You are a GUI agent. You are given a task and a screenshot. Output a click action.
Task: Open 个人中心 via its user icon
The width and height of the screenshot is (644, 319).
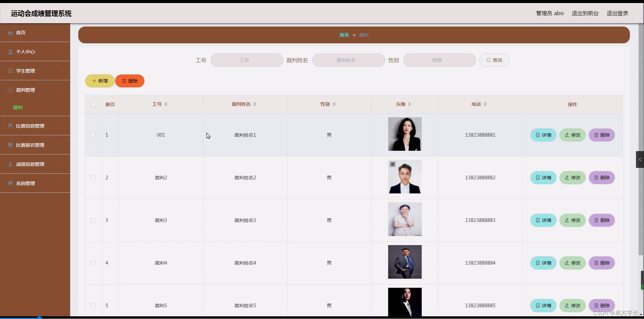tap(10, 52)
